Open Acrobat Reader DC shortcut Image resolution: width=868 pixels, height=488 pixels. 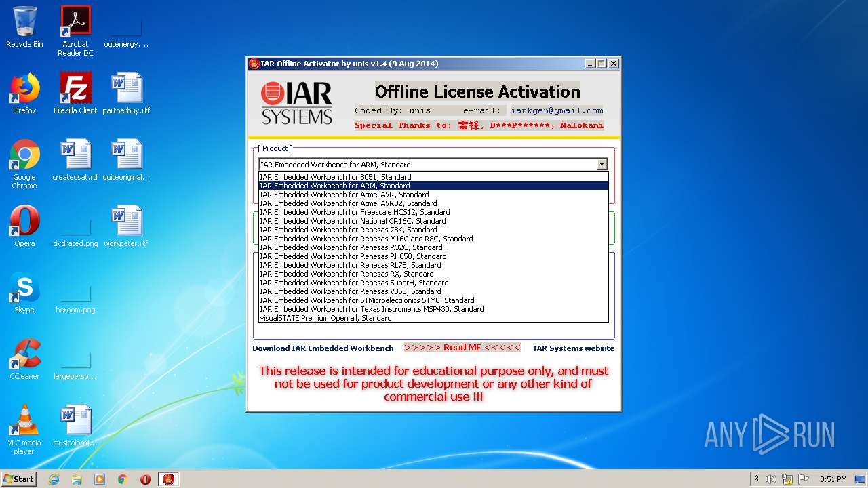pos(75,30)
